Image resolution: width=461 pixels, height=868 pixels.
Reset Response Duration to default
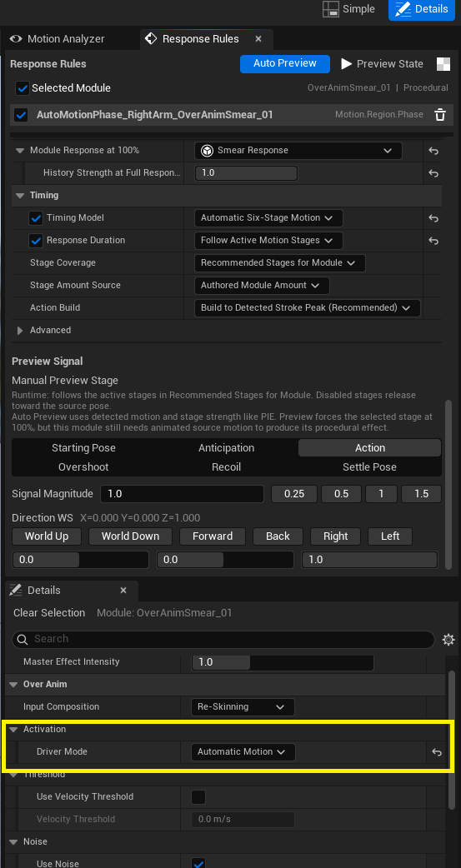tap(433, 241)
